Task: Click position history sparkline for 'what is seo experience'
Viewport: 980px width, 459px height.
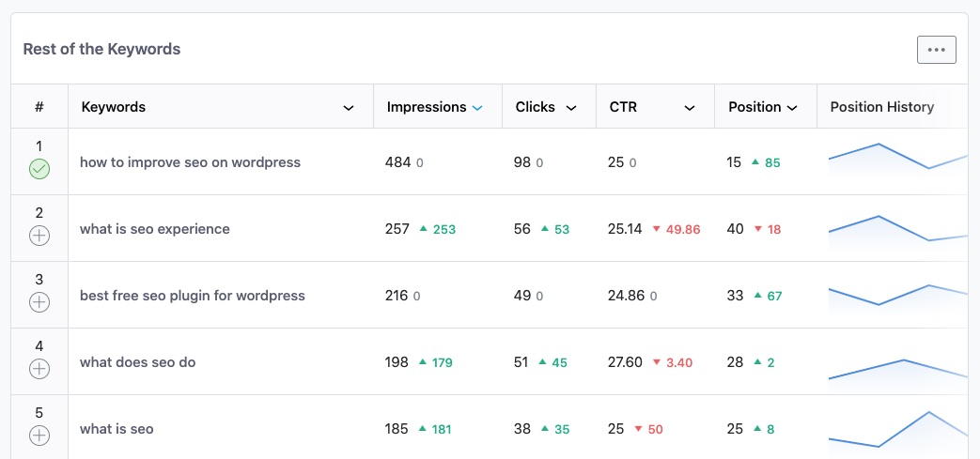Action: coord(898,229)
